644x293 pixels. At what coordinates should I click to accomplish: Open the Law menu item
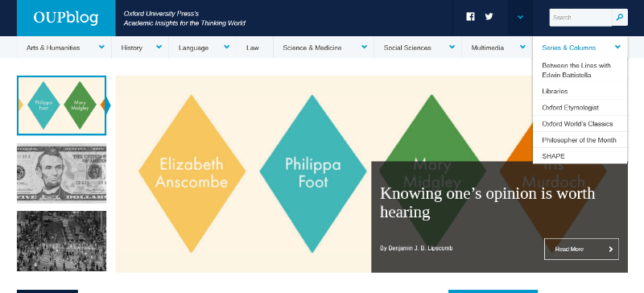(x=253, y=47)
